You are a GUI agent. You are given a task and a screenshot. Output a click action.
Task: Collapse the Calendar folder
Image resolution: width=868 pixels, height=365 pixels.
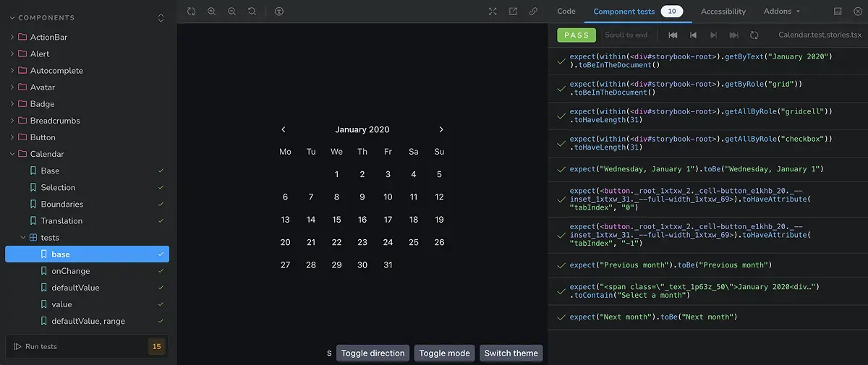(x=12, y=154)
